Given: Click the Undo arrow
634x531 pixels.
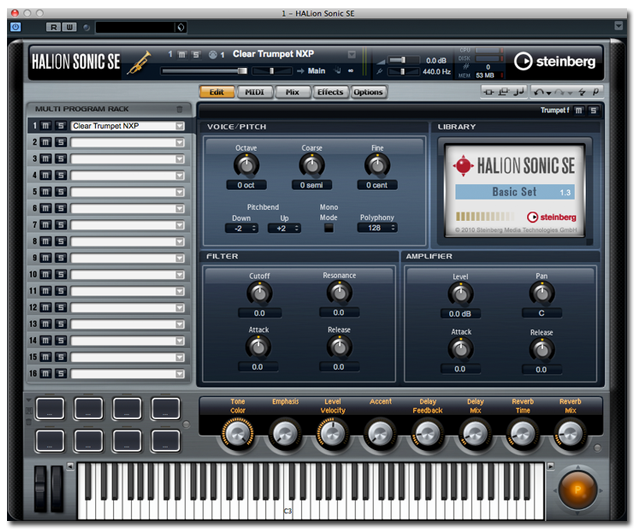Looking at the screenshot, I should point(538,92).
